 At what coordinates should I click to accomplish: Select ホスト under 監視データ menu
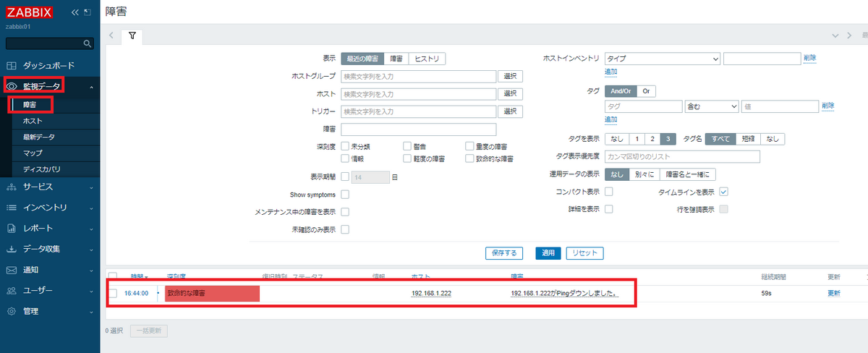[x=33, y=121]
